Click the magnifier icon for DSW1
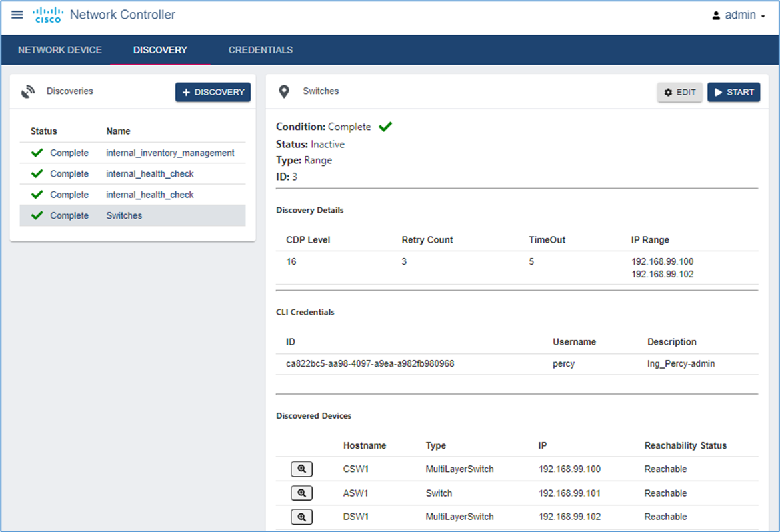This screenshot has width=780, height=532. [x=302, y=517]
